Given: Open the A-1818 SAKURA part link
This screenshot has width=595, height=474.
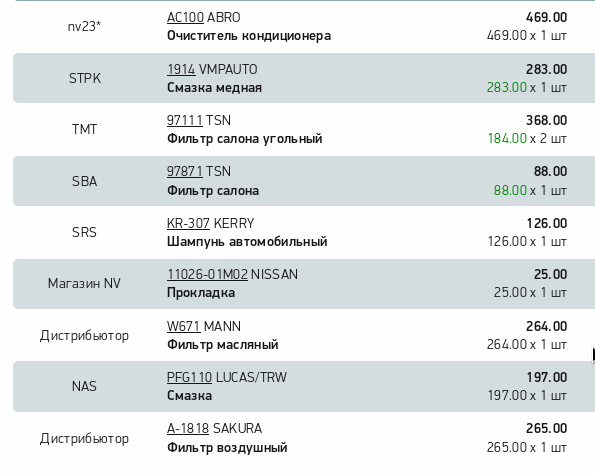Looking at the screenshot, I should tap(188, 428).
